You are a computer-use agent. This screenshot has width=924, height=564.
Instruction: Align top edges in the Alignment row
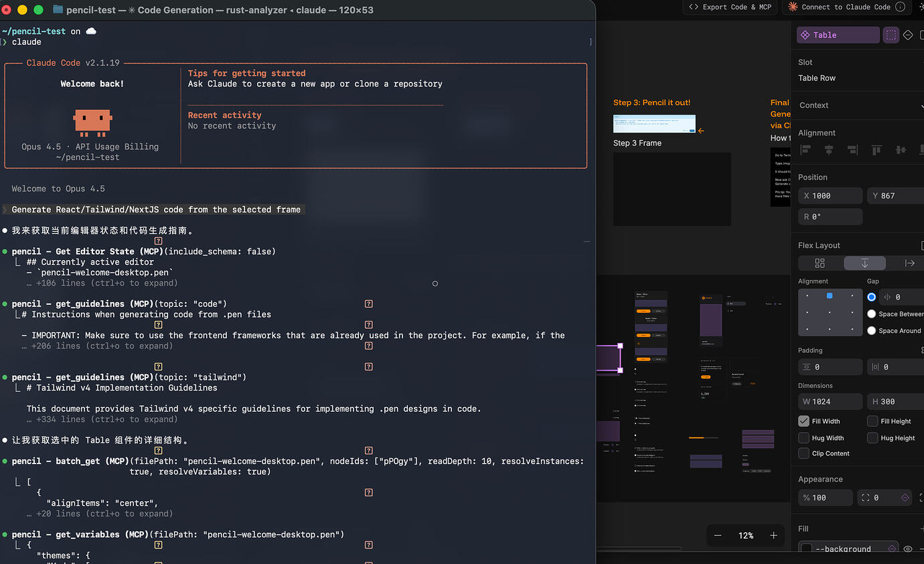point(877,150)
